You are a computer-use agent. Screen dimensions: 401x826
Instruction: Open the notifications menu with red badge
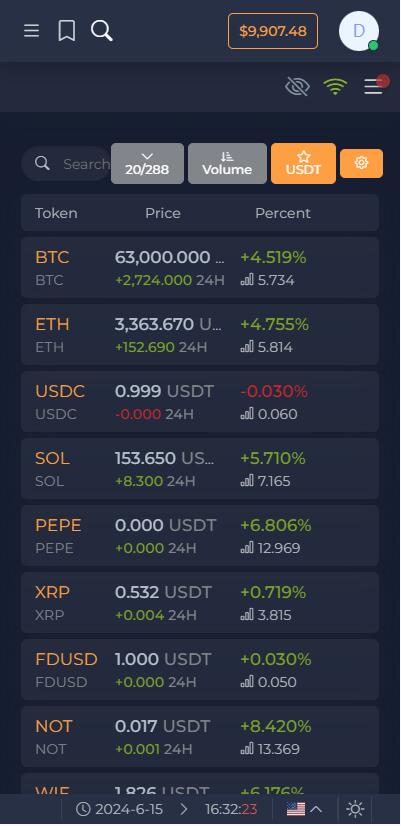tap(375, 86)
